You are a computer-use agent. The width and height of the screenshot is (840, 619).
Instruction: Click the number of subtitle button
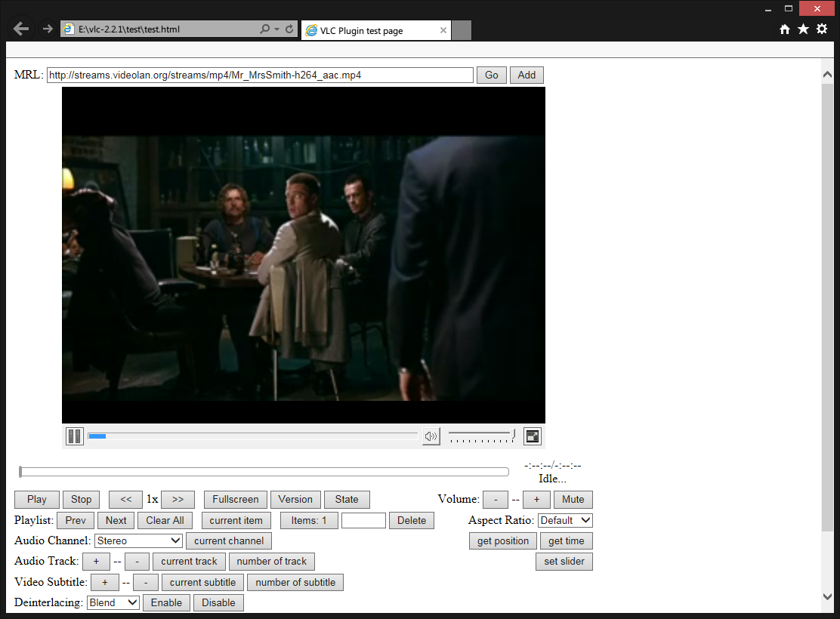295,582
